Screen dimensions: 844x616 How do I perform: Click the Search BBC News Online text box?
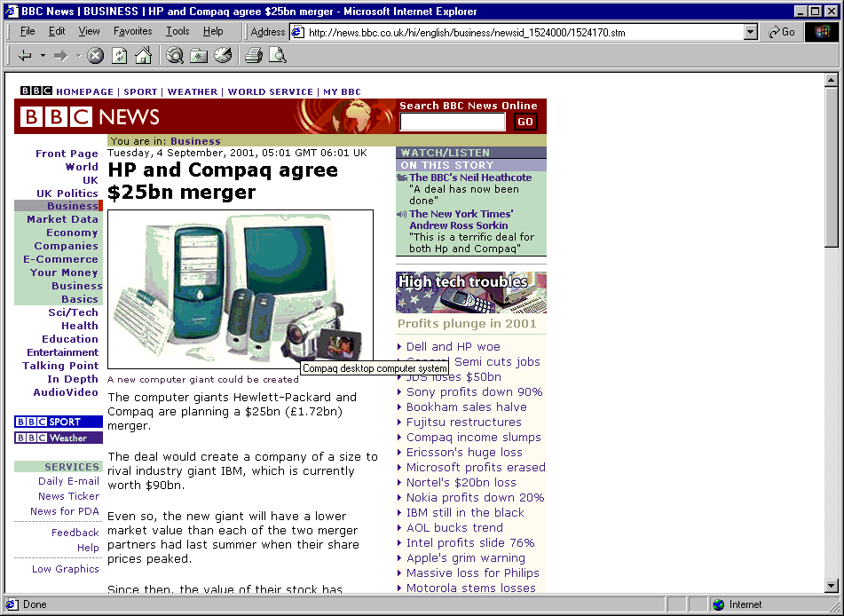pos(452,122)
